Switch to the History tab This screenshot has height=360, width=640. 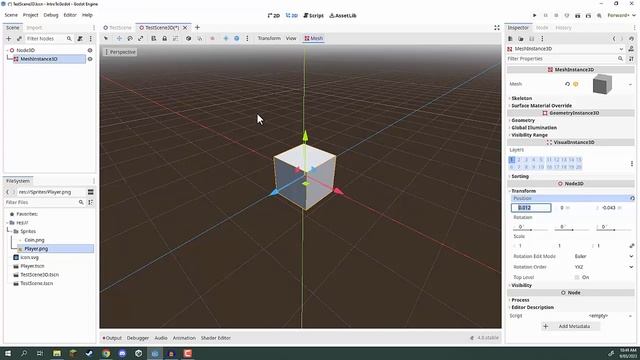click(563, 28)
